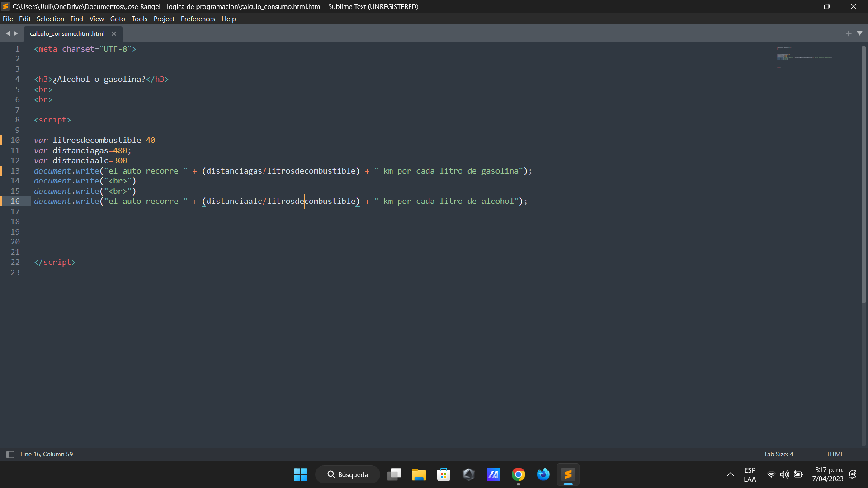This screenshot has height=488, width=868.
Task: Open File Explorer from taskbar
Action: [419, 474]
